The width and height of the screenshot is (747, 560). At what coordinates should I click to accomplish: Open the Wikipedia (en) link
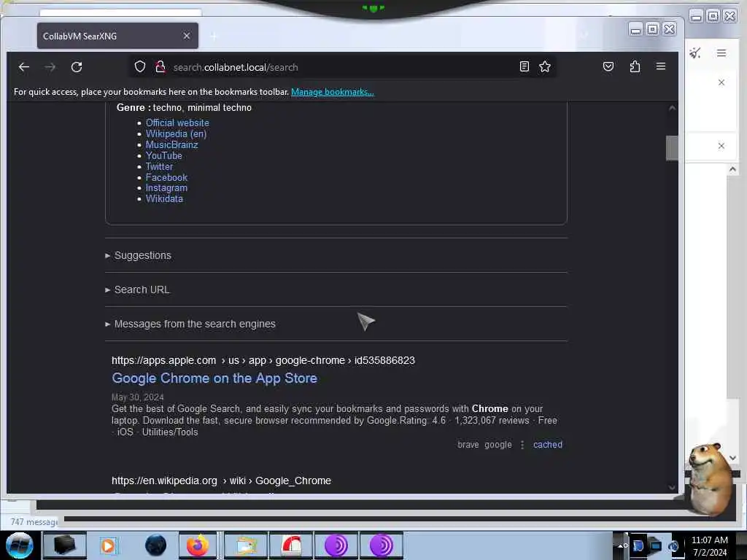pos(176,134)
